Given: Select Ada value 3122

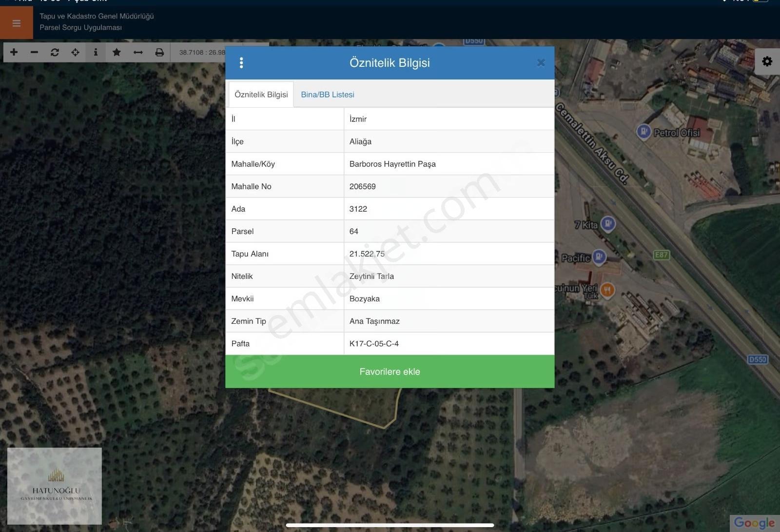Looking at the screenshot, I should pyautogui.click(x=449, y=209).
